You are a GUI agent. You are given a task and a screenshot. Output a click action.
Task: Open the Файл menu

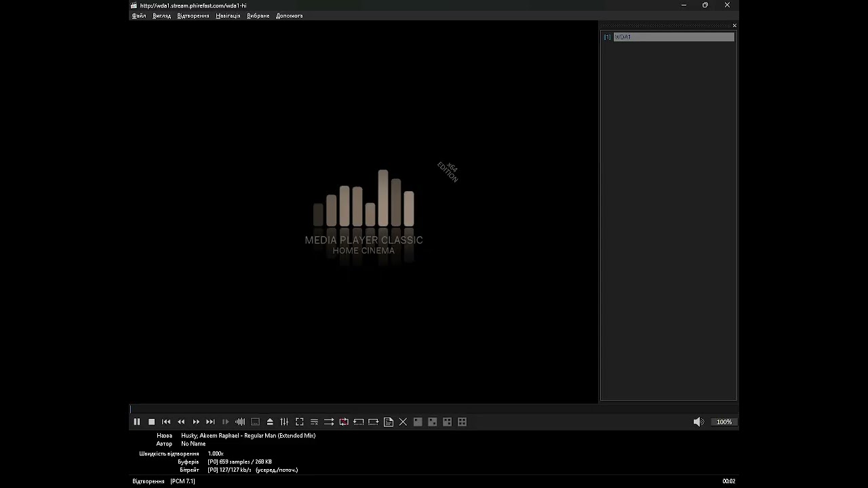pyautogui.click(x=139, y=16)
